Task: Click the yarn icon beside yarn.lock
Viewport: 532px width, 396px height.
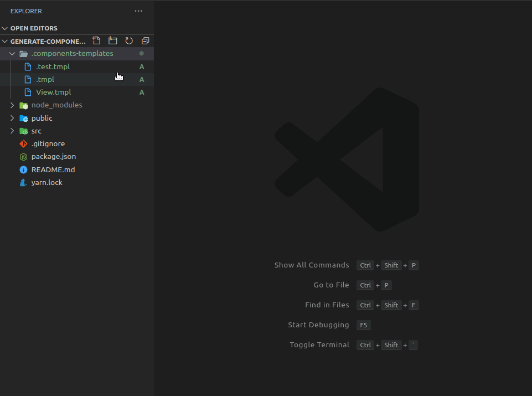Action: pos(23,183)
